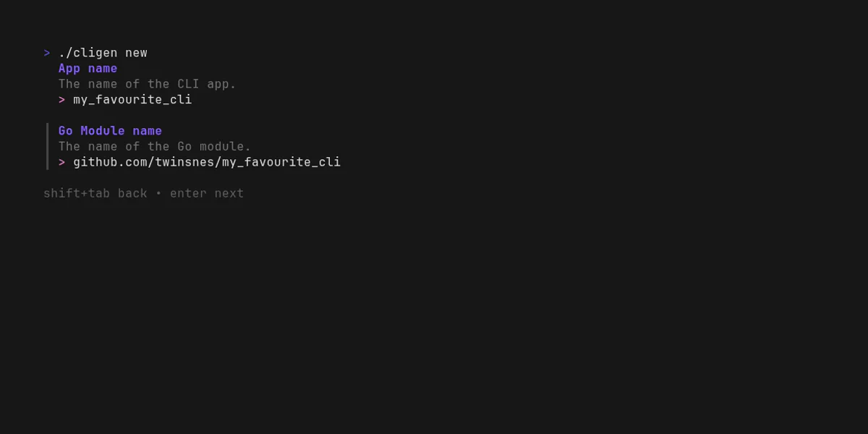Image resolution: width=868 pixels, height=434 pixels.
Task: Click the 'enter' key hint
Action: coord(188,194)
